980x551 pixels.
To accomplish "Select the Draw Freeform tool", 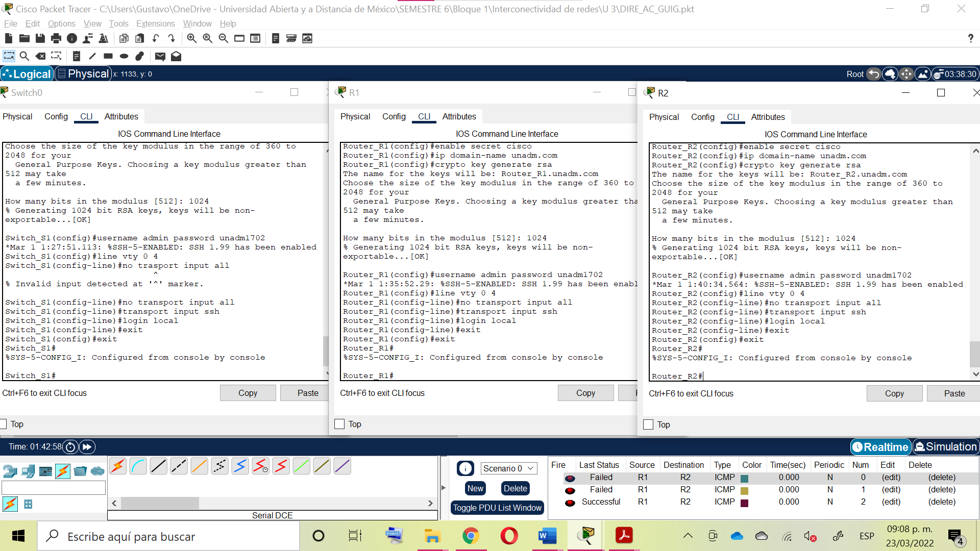I will click(140, 56).
